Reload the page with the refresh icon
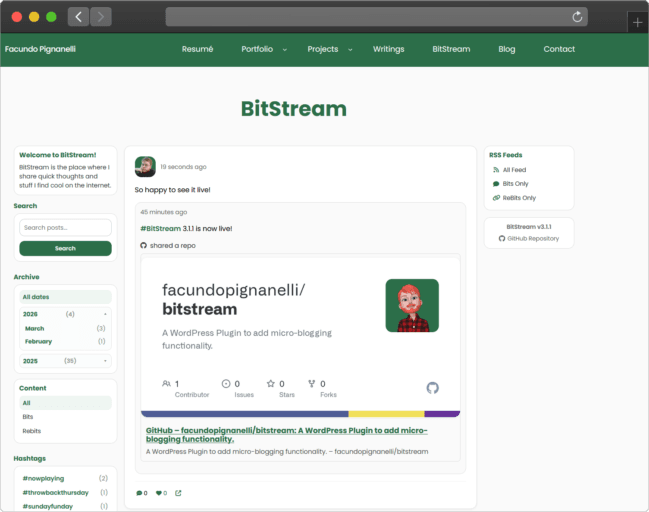The width and height of the screenshot is (649, 512). point(577,17)
